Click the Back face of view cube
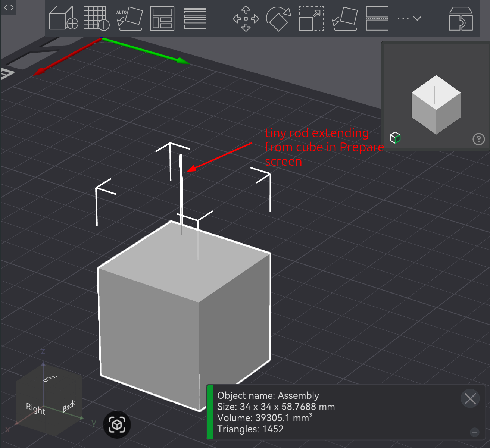The image size is (490, 448). [69, 407]
